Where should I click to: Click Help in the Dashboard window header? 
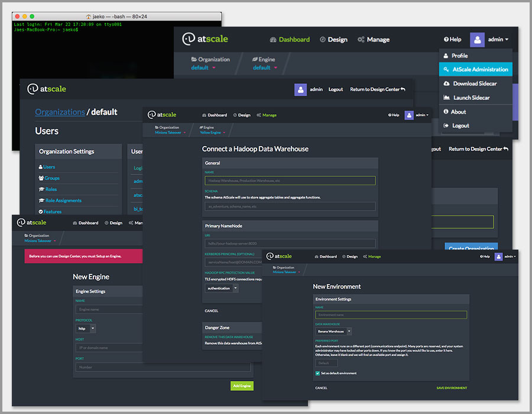453,40
